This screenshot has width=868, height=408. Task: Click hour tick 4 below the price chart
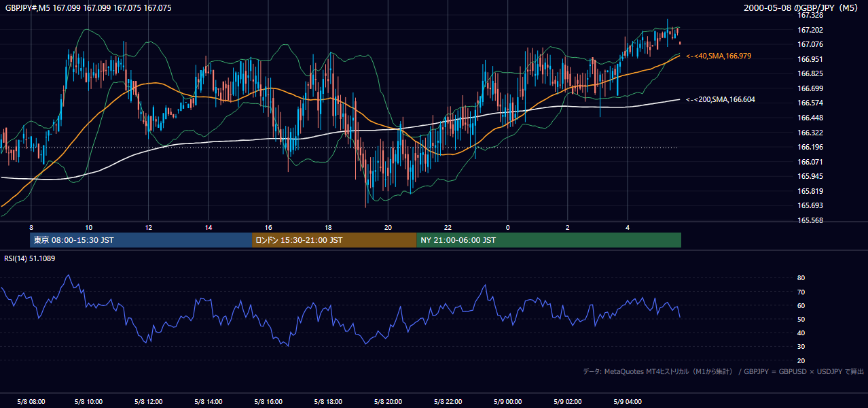(628, 227)
